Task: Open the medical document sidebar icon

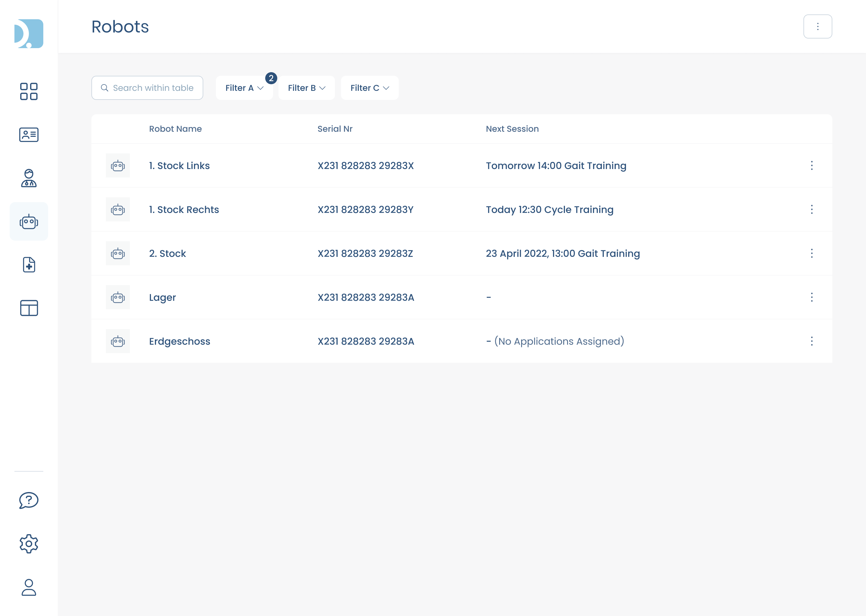Action: coord(29,265)
